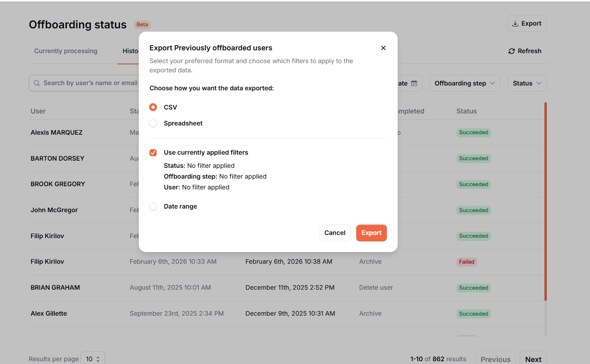Select the Spreadsheet export format

[x=153, y=123]
